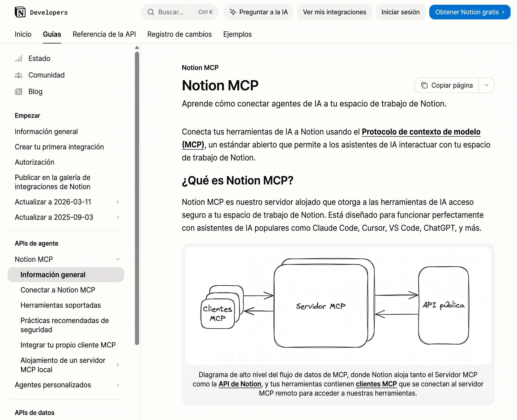This screenshot has width=517, height=420.
Task: Select the Guías tab
Action: [x=52, y=34]
